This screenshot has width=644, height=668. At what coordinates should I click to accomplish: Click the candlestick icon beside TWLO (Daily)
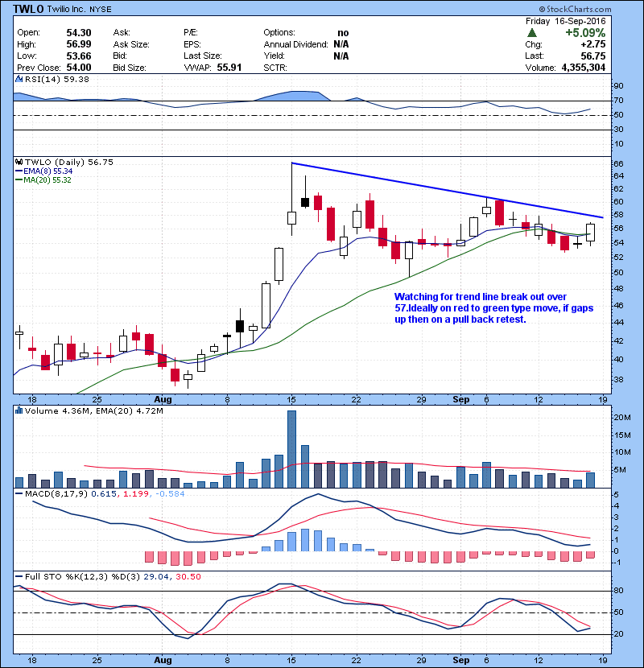click(19, 162)
